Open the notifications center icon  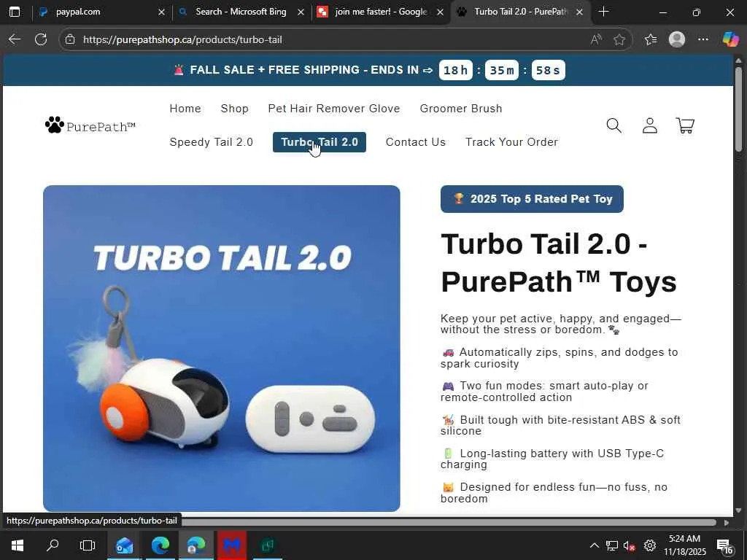724,546
